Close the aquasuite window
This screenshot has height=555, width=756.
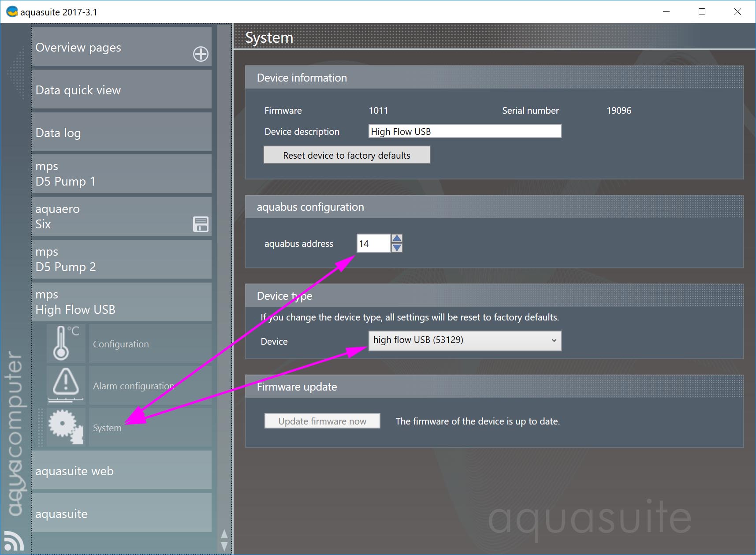[x=737, y=12]
